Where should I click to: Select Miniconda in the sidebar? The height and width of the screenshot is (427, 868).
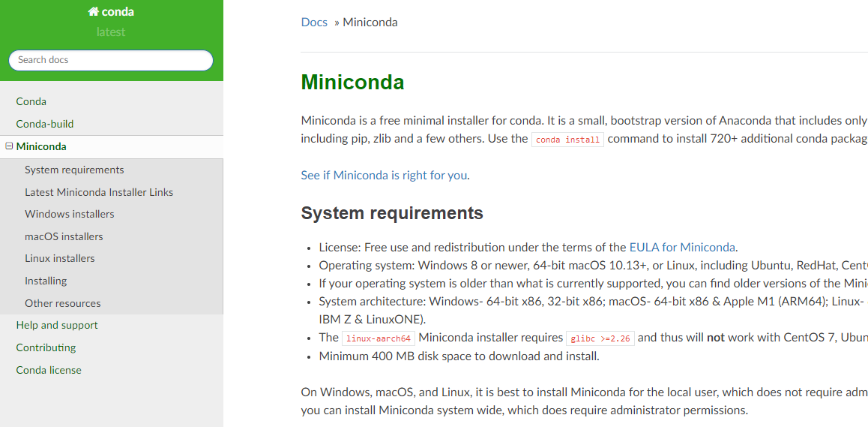coord(41,147)
